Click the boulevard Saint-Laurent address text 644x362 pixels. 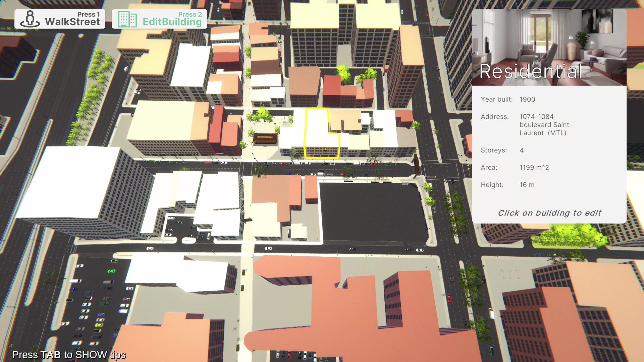point(545,125)
